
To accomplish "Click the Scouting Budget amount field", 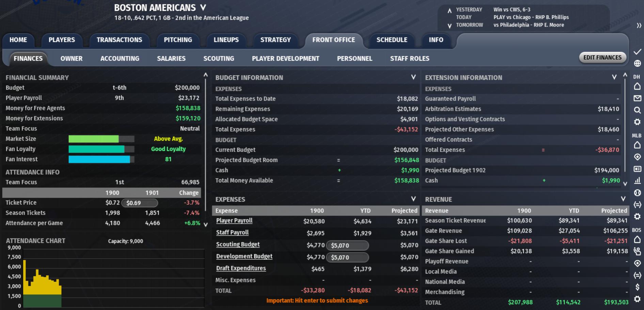I will coord(347,245).
